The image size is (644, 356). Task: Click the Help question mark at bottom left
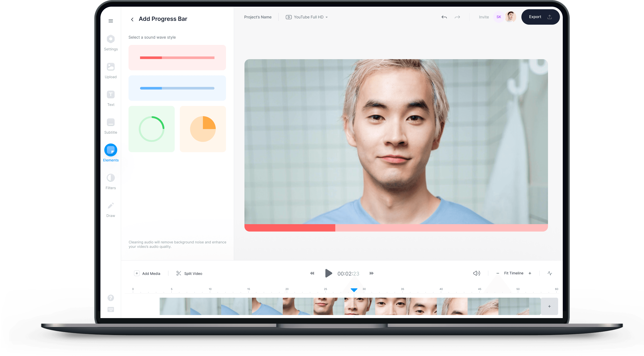(110, 298)
